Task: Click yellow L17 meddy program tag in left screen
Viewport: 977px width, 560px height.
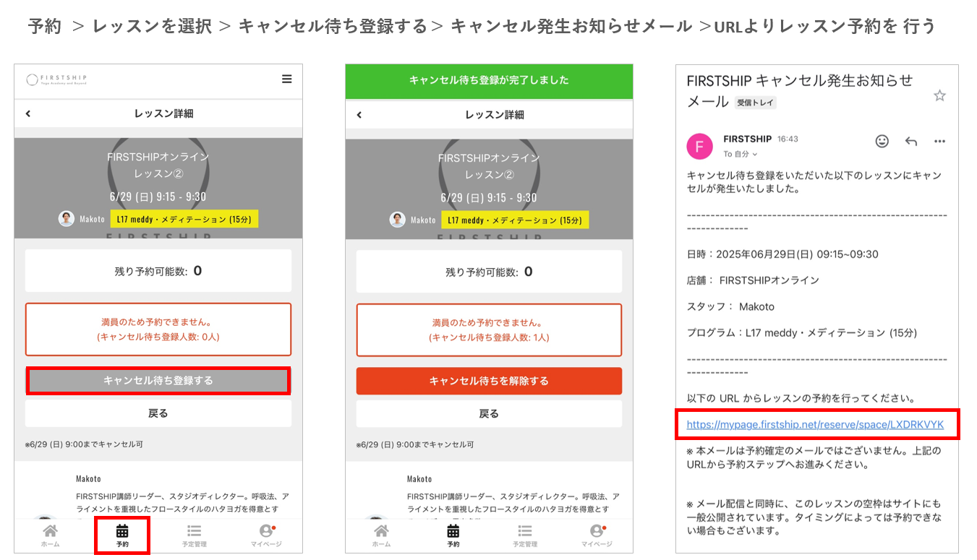Action: coord(184,219)
